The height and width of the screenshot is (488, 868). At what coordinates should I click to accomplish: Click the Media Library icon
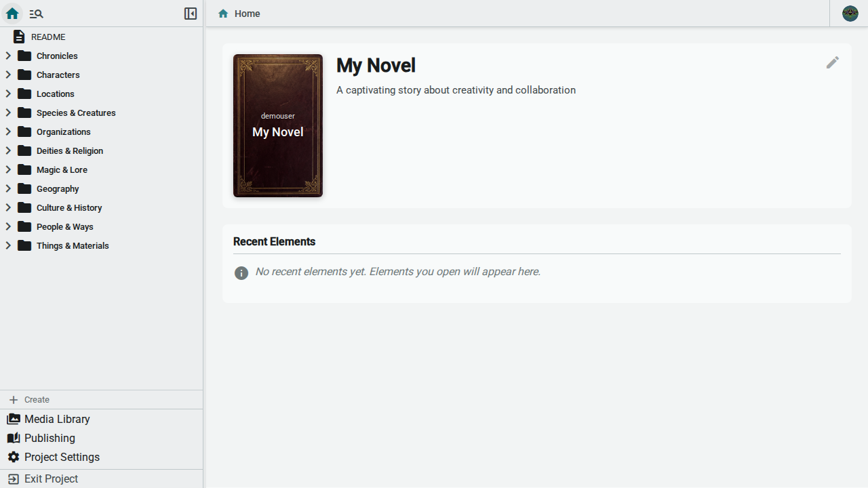pos(14,419)
